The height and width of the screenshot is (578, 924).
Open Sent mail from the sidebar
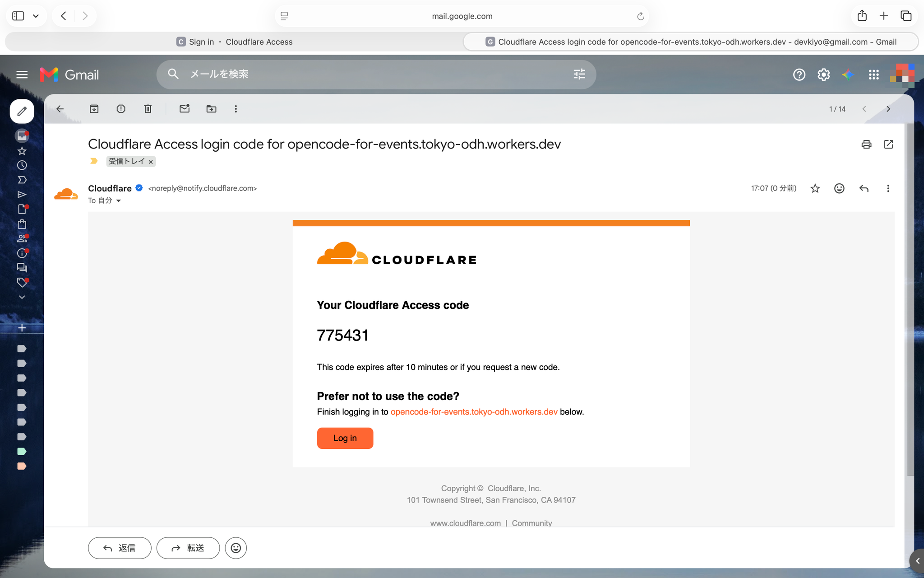coord(22,195)
